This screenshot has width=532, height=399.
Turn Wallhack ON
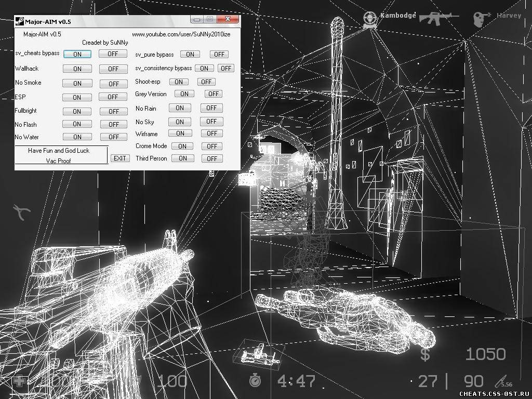[x=77, y=69]
